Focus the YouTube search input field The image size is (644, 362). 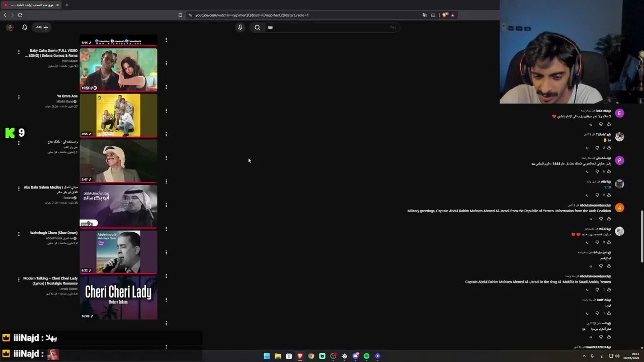click(x=332, y=27)
